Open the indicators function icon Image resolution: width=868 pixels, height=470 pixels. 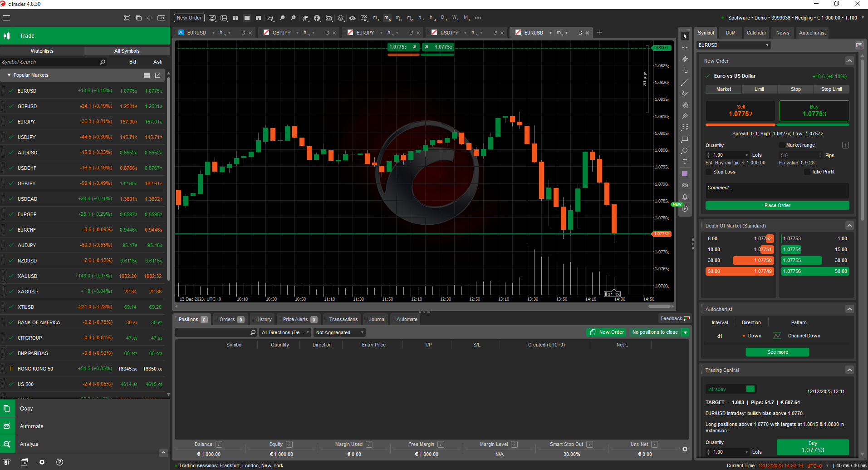pyautogui.click(x=317, y=18)
